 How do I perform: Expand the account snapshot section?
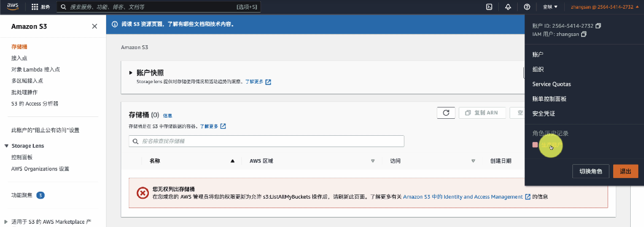tap(131, 73)
